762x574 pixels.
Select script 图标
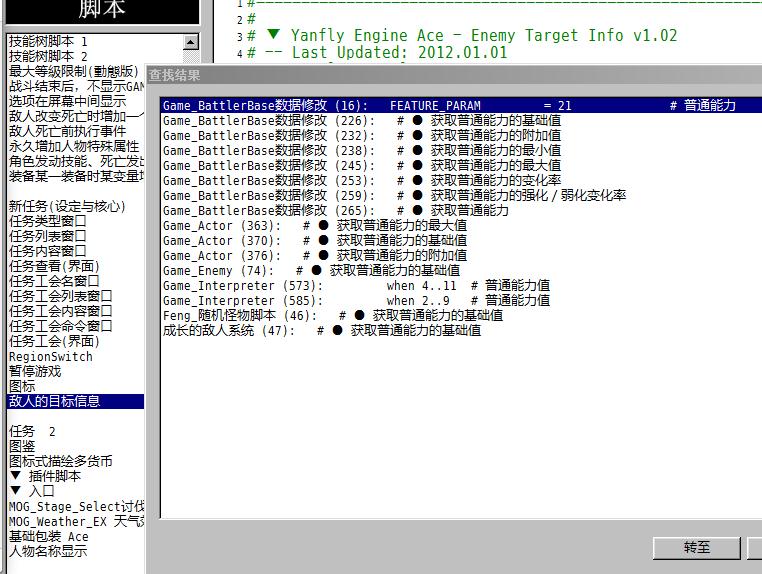22,387
